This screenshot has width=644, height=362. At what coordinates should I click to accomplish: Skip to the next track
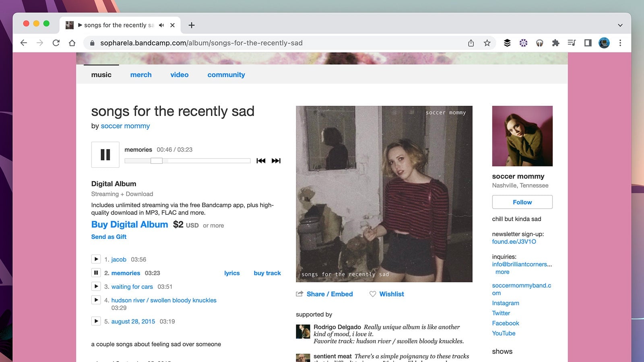276,160
